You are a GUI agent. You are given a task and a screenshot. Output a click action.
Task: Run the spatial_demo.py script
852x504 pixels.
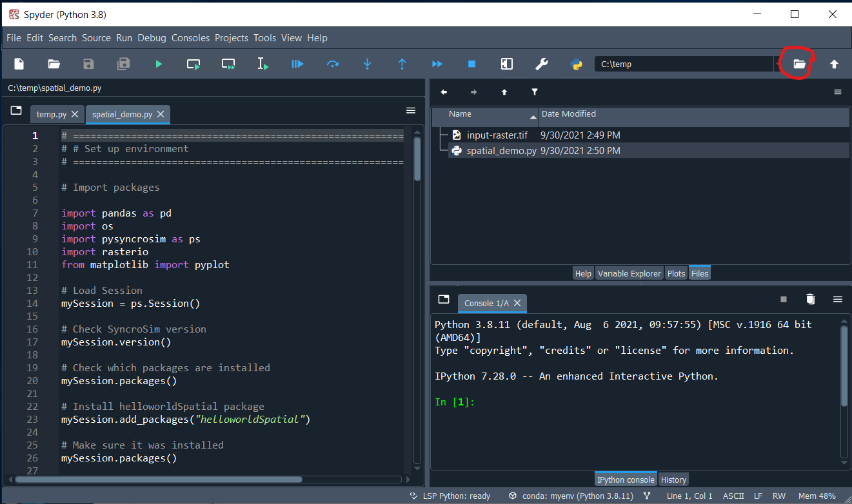coord(158,64)
